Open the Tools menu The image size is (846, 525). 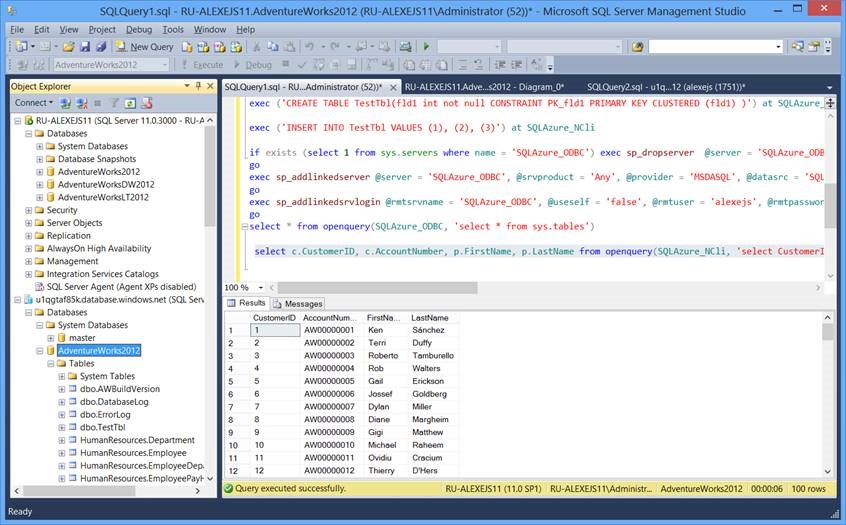pos(173,30)
